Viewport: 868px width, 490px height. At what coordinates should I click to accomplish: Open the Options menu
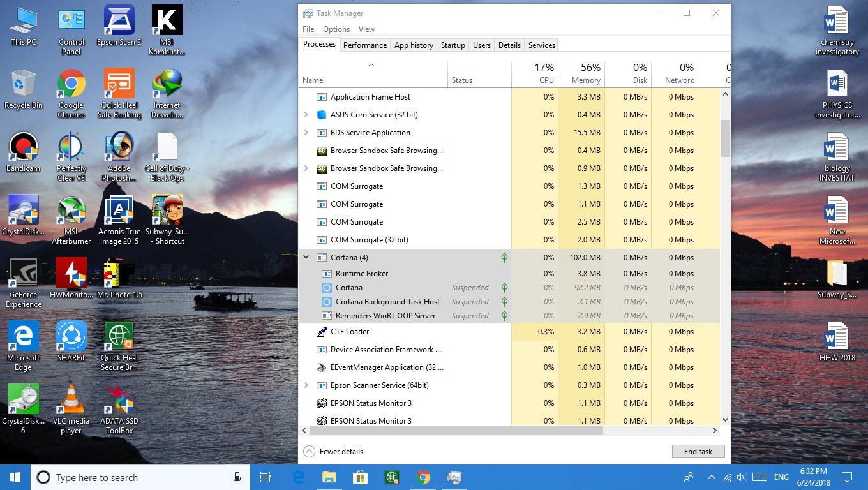[x=336, y=29]
